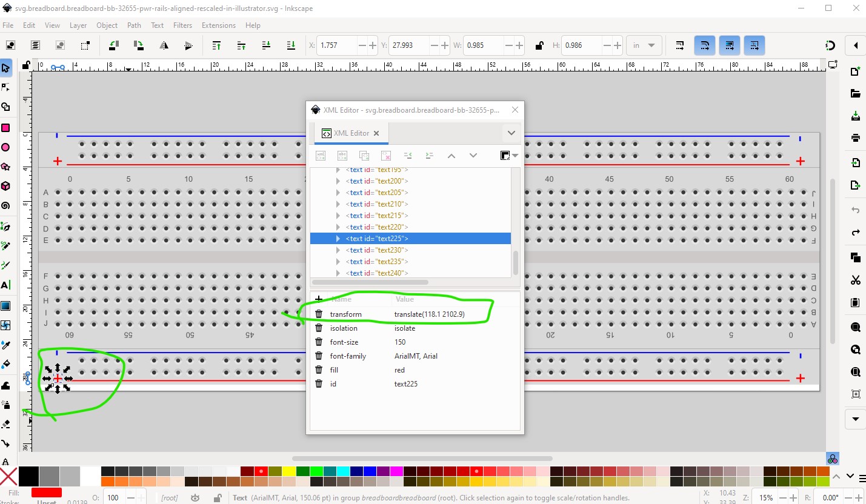
Task: Rotate selection 90° counter-clockwise
Action: pyautogui.click(x=113, y=45)
